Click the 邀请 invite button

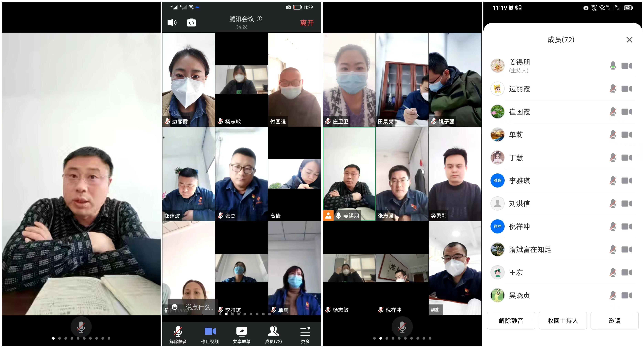614,320
